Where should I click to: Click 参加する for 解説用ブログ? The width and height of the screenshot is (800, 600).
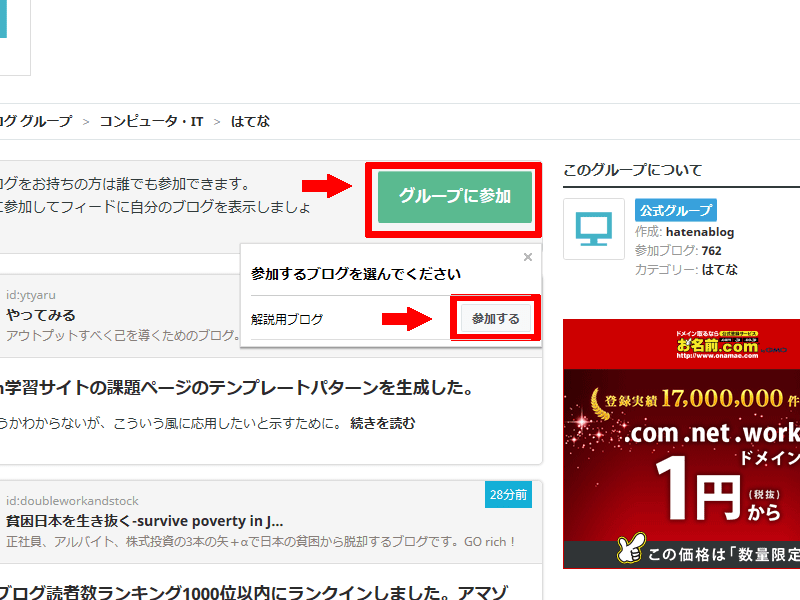pos(495,319)
